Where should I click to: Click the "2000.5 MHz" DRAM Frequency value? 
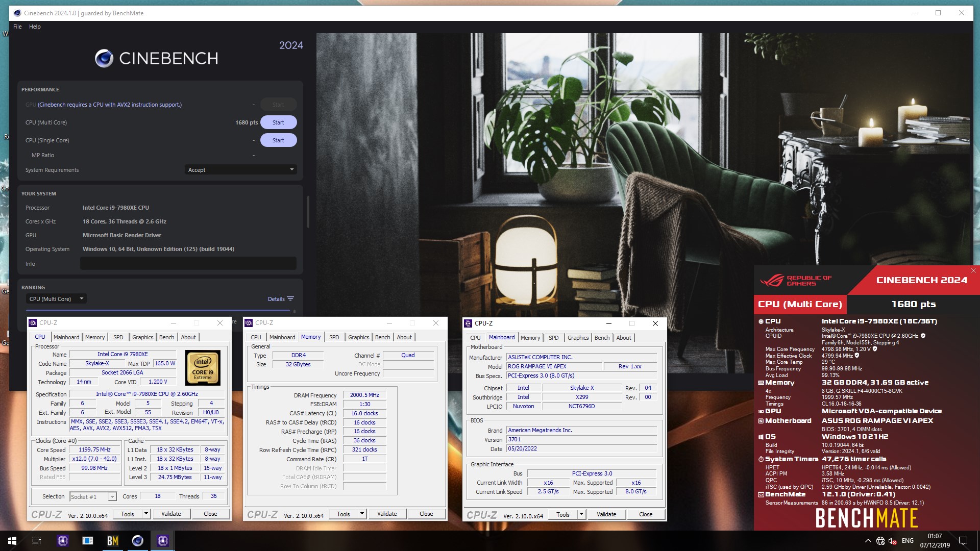pos(364,395)
